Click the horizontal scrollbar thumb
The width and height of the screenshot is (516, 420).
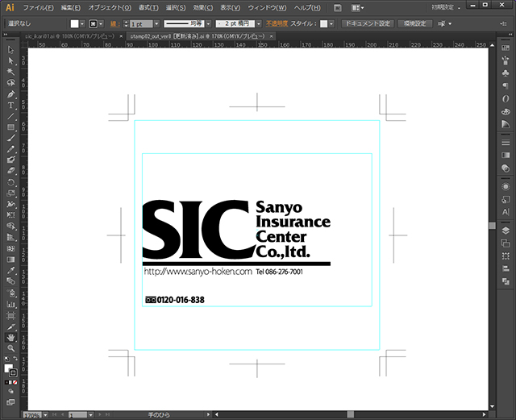click(x=351, y=414)
